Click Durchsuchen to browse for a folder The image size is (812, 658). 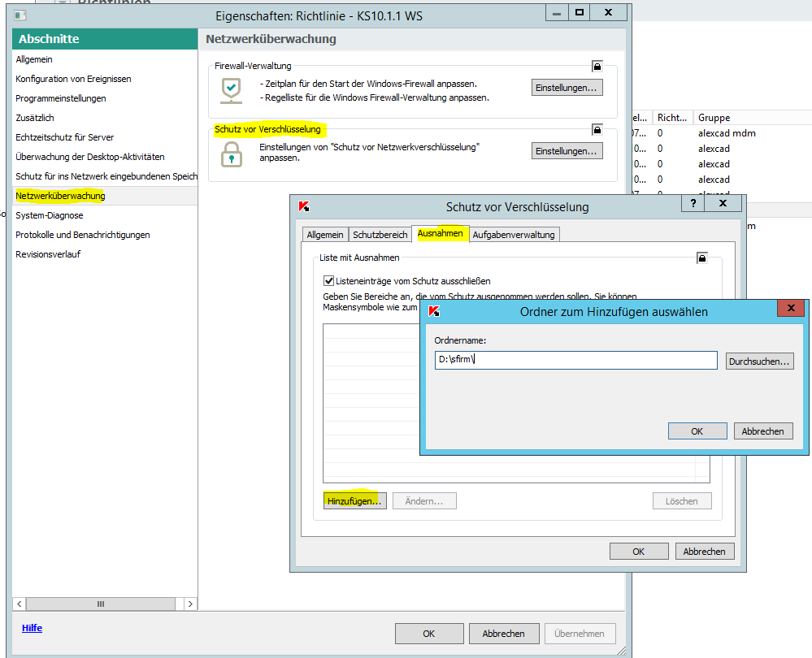(x=759, y=361)
